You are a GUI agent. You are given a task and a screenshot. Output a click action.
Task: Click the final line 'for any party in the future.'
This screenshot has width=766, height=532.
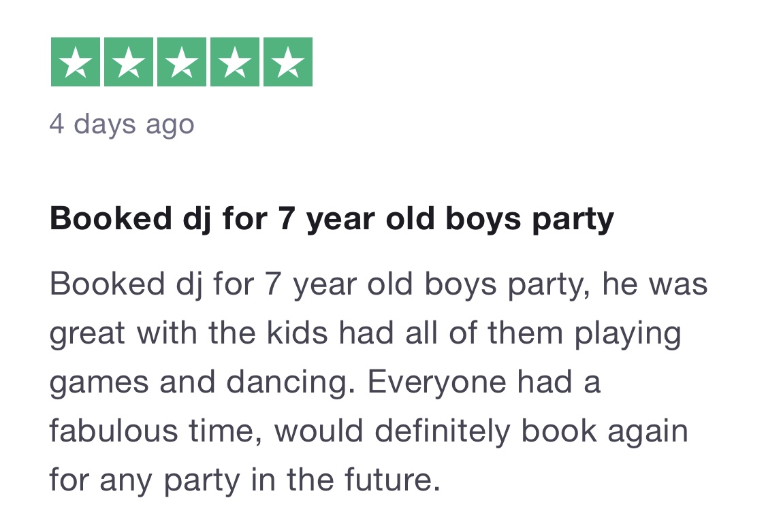click(244, 480)
